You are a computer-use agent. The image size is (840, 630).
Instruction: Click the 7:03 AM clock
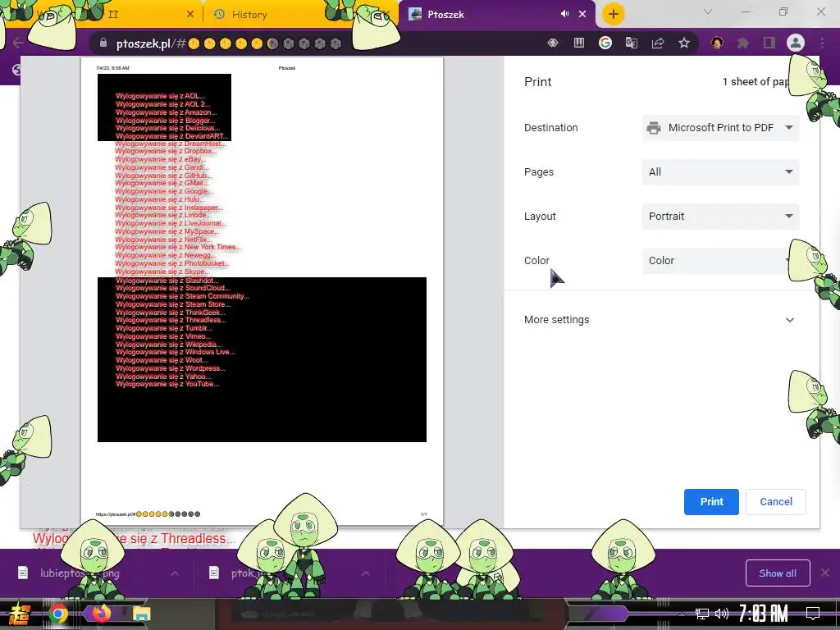[x=763, y=614]
